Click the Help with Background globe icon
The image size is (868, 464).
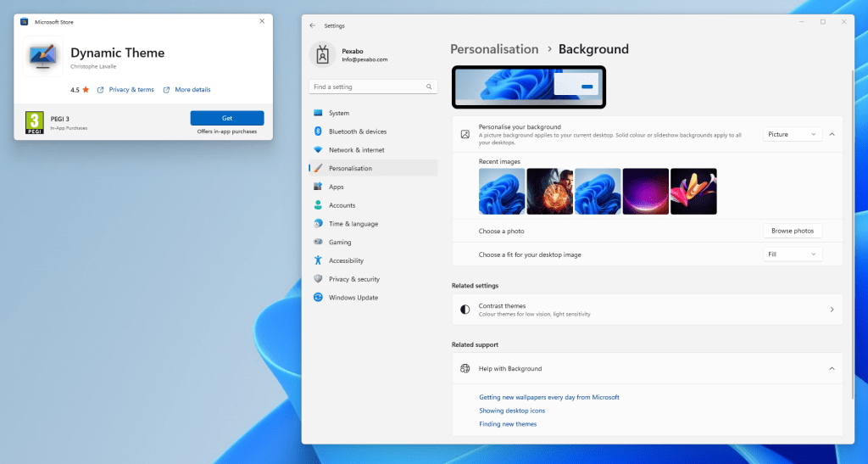tap(465, 368)
